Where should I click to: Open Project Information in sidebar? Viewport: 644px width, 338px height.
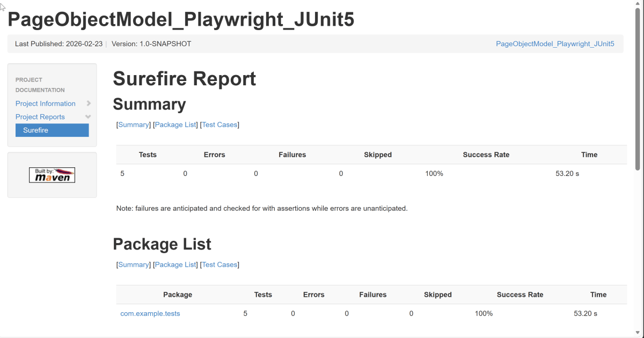(45, 104)
